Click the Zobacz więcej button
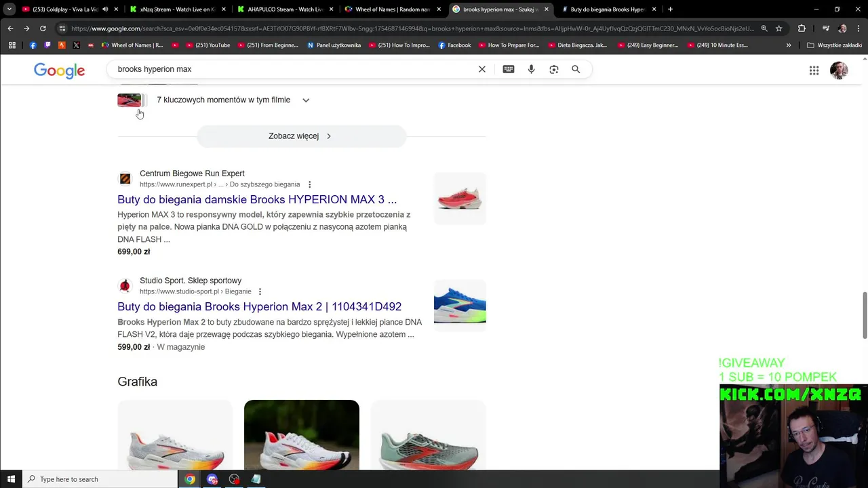The height and width of the screenshot is (488, 868). coord(301,136)
